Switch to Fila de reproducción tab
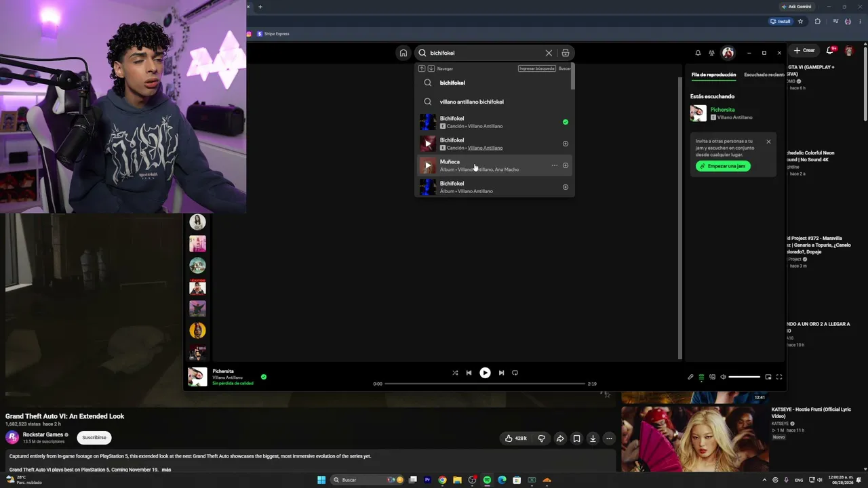 click(x=713, y=75)
